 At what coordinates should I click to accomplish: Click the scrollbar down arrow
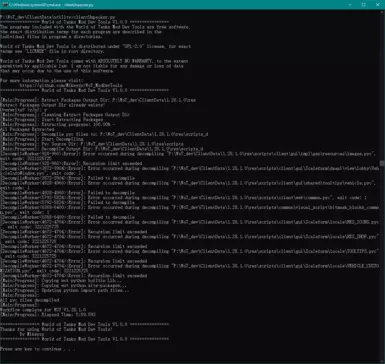click(382, 361)
